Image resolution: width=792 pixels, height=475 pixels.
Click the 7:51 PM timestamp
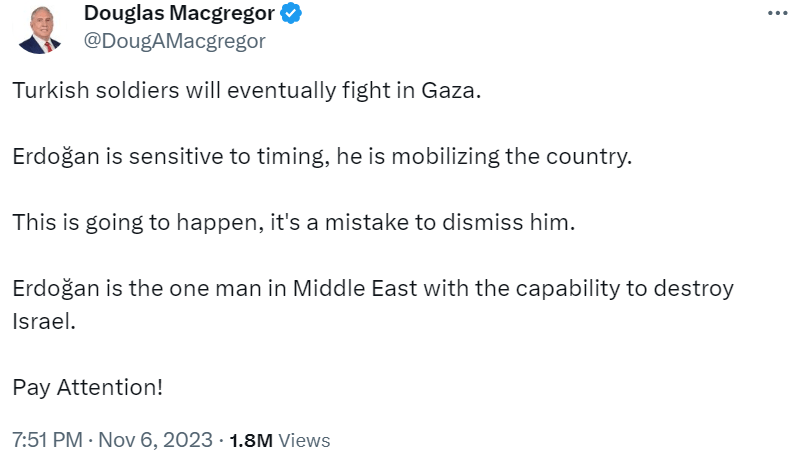click(x=46, y=440)
